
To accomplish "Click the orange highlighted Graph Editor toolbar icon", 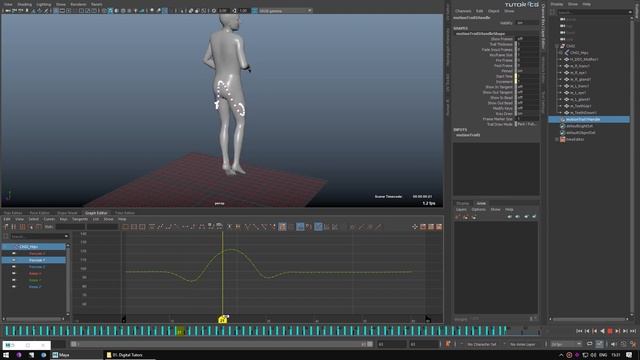I will [x=282, y=227].
